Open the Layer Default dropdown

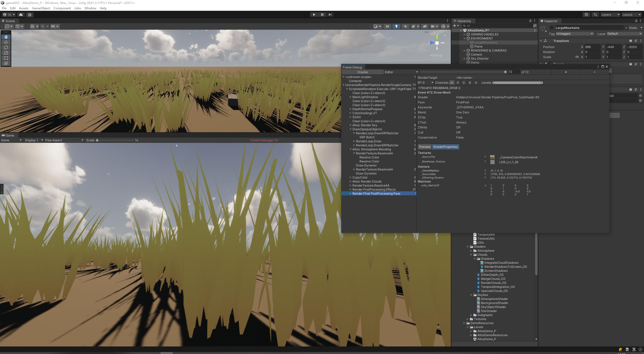624,34
